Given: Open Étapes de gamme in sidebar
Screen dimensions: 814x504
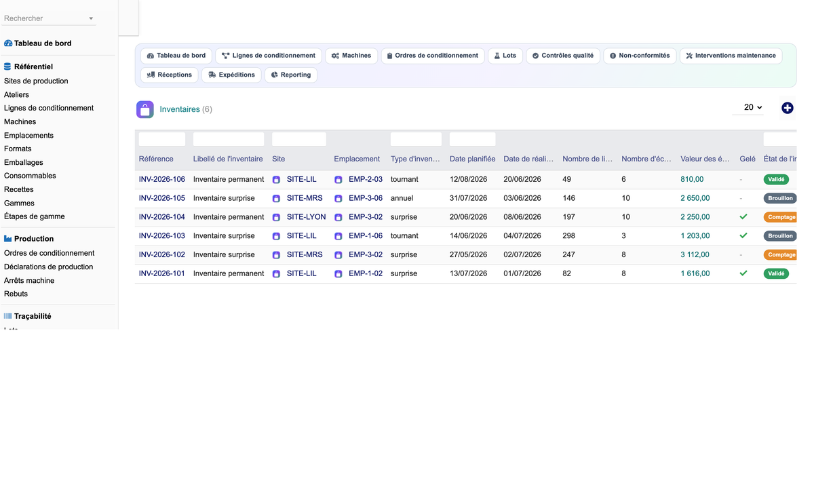Looking at the screenshot, I should [x=35, y=216].
